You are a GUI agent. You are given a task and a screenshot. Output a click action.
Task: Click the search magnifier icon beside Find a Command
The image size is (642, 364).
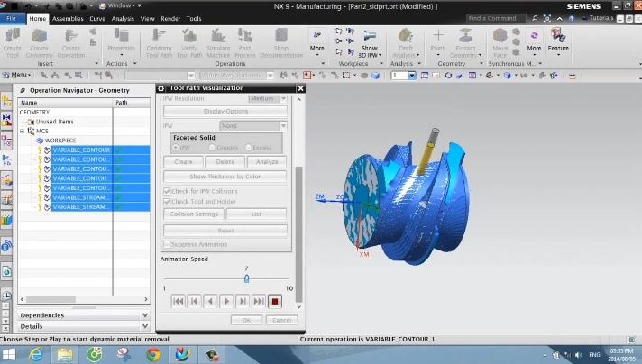(x=535, y=18)
